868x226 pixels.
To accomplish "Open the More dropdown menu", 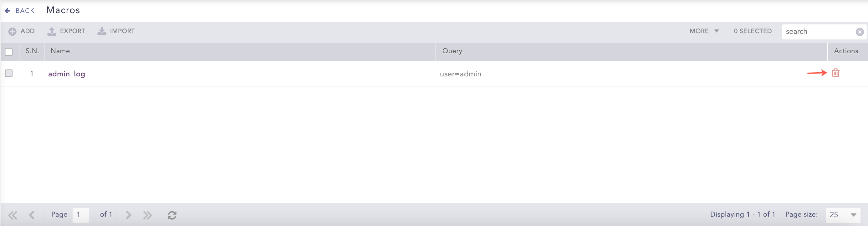I will 703,31.
